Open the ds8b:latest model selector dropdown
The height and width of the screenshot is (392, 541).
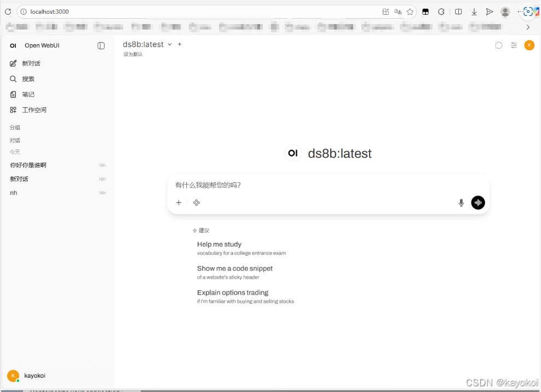click(147, 44)
